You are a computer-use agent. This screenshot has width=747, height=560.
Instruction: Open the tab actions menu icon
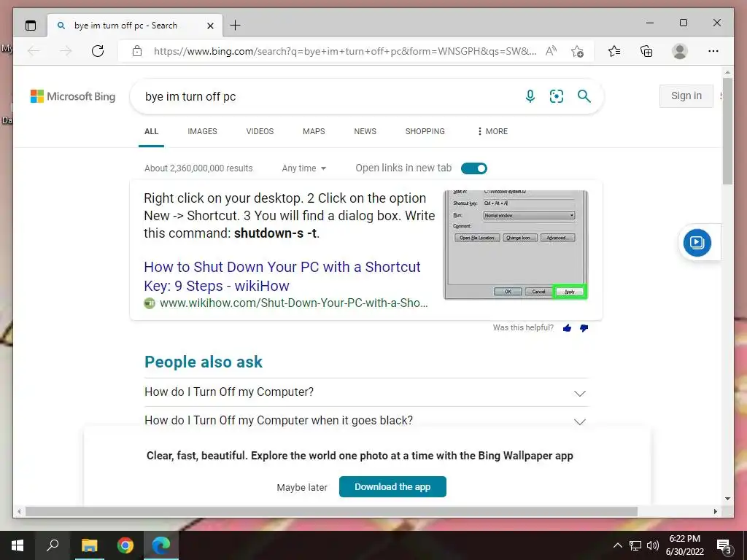pos(31,26)
